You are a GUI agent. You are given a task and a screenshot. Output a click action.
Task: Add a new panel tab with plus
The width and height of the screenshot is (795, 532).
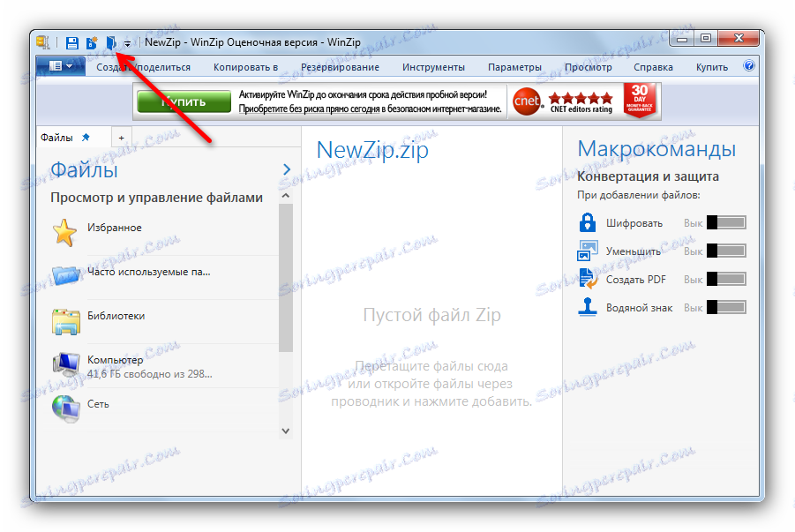click(121, 138)
